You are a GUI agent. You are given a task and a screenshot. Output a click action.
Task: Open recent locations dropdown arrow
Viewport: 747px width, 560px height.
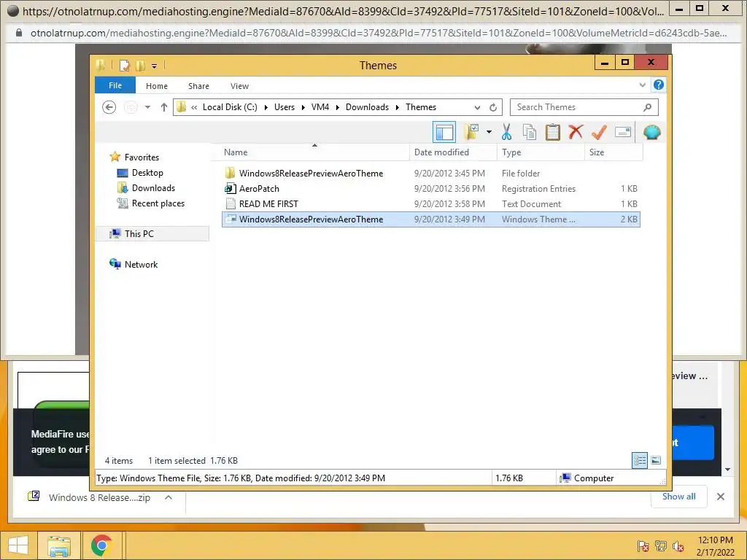coord(147,107)
